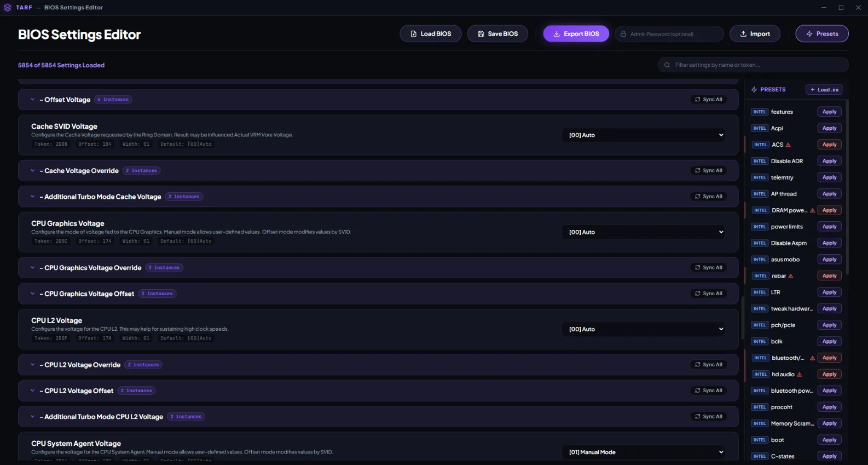Open CPU Graphics Voltage dropdown
Image resolution: width=868 pixels, height=465 pixels.
point(644,232)
